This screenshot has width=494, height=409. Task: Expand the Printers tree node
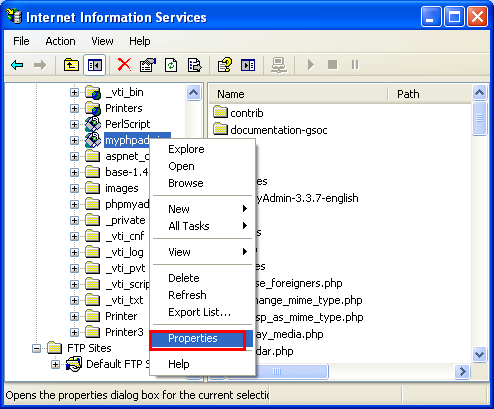(x=74, y=108)
